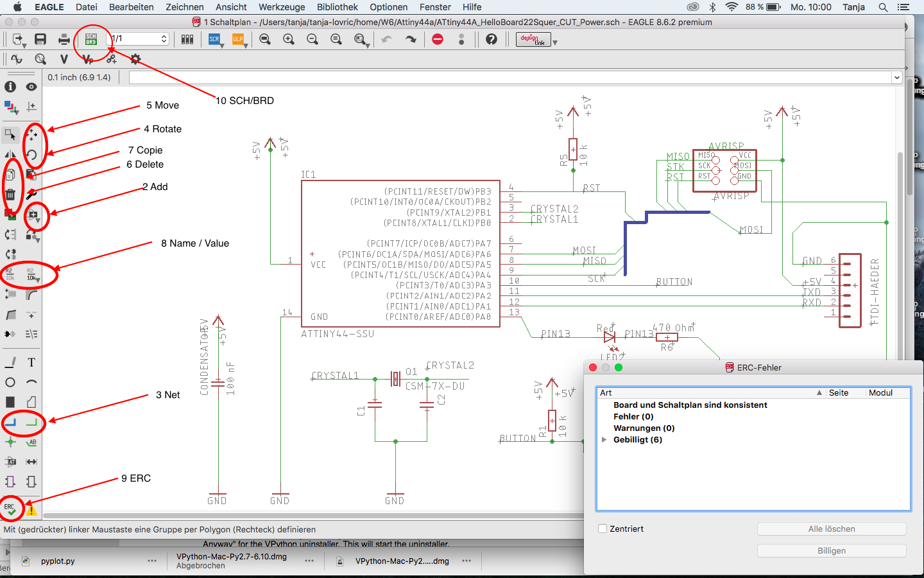This screenshot has height=578, width=924.
Task: Select the Info tool
Action: click(x=10, y=87)
